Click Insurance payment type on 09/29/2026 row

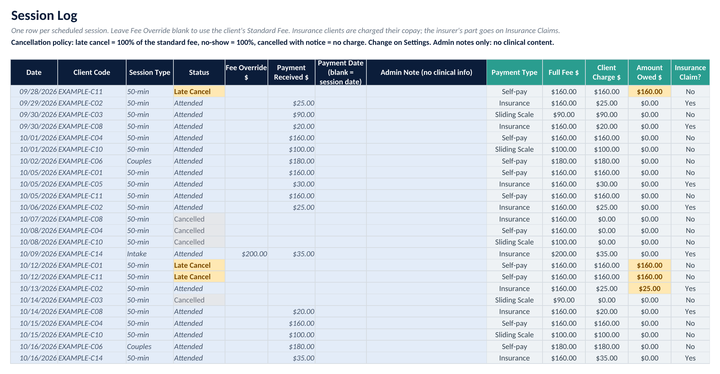[514, 103]
